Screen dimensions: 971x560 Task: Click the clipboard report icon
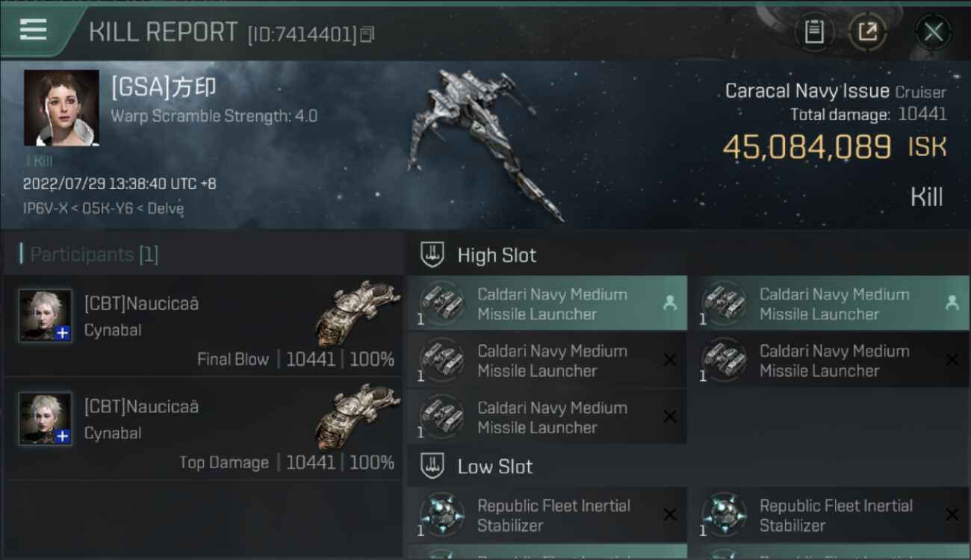814,31
